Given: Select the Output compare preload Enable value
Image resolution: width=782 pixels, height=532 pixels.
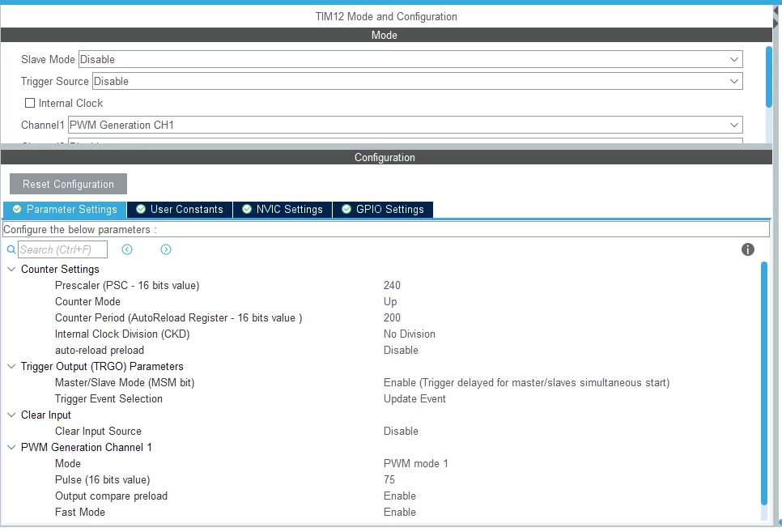Looking at the screenshot, I should click(399, 496).
